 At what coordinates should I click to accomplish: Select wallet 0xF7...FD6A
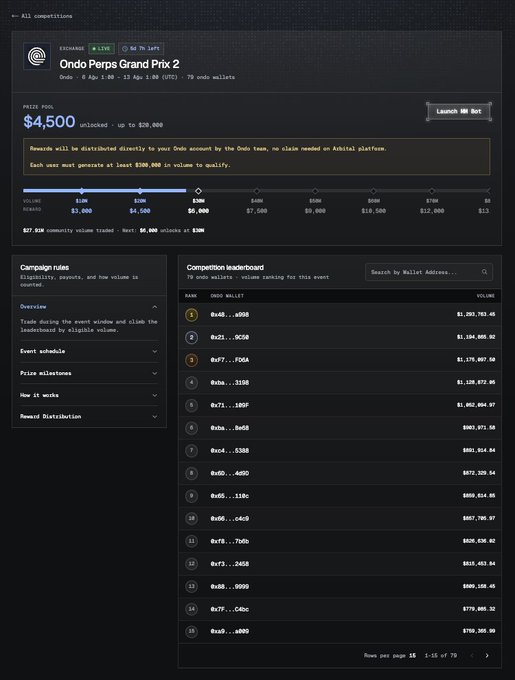coord(230,360)
